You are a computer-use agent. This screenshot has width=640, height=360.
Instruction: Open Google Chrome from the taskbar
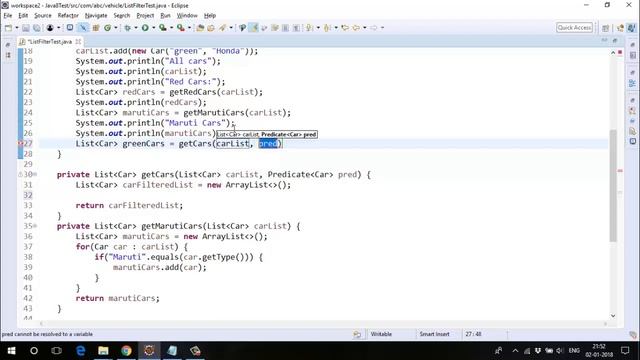click(126, 351)
